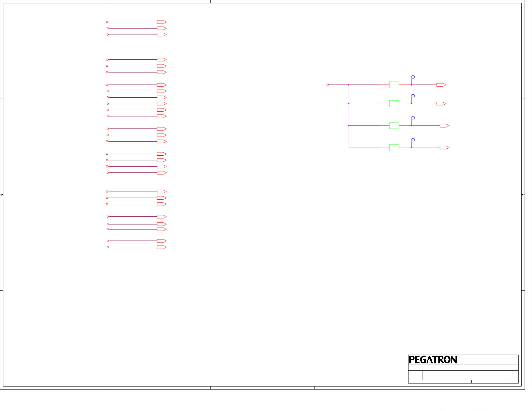Click the PEGATRON logo in title block

[433, 360]
